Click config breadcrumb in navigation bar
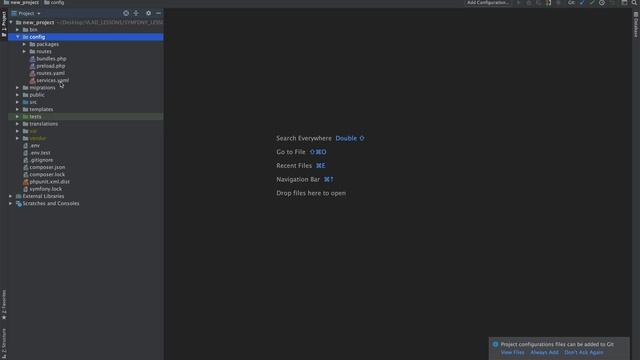Screen dimensions: 640x360 tap(54, 2)
